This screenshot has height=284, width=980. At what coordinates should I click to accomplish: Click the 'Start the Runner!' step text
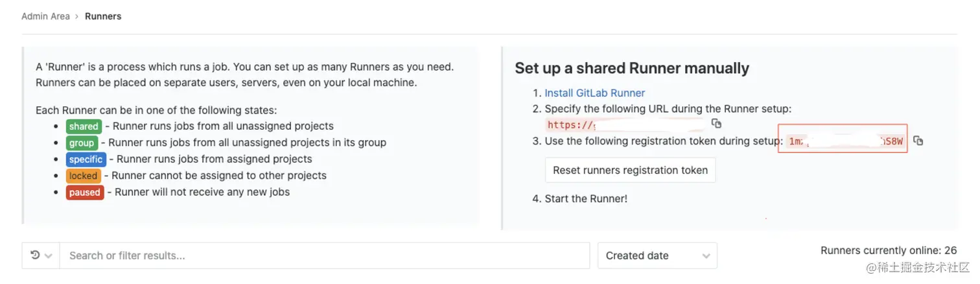(586, 198)
